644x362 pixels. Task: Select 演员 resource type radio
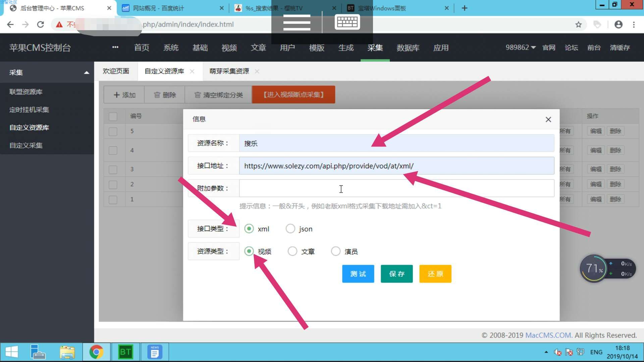point(336,251)
